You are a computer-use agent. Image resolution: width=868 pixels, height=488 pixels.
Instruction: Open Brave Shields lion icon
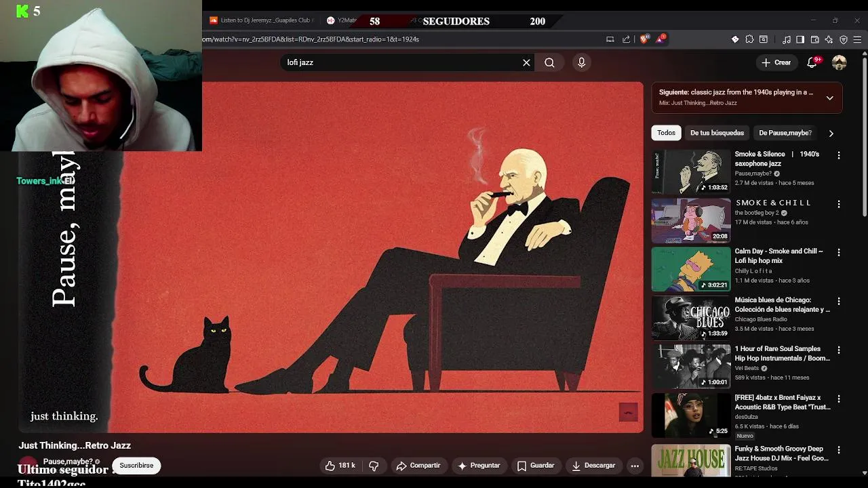pyautogui.click(x=644, y=39)
